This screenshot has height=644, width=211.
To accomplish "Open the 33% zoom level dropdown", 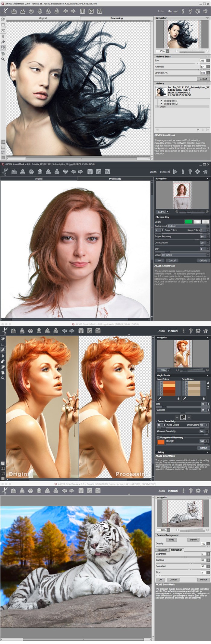I will click(168, 530).
